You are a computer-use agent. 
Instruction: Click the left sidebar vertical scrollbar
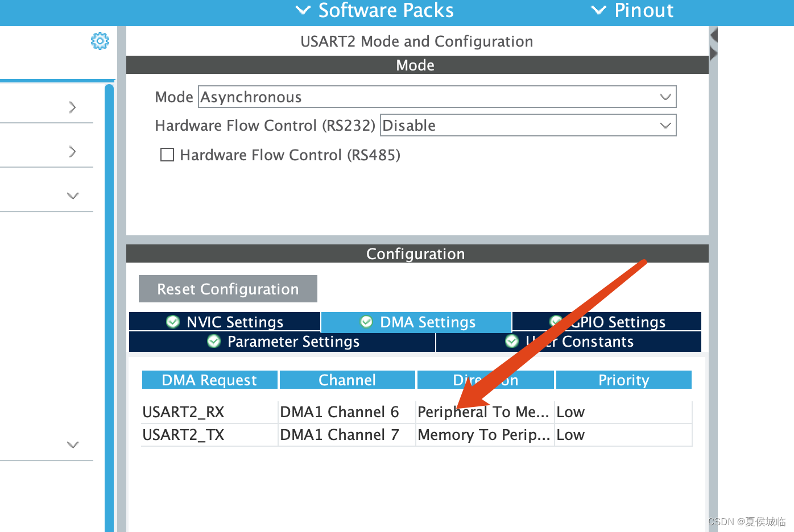[109, 307]
